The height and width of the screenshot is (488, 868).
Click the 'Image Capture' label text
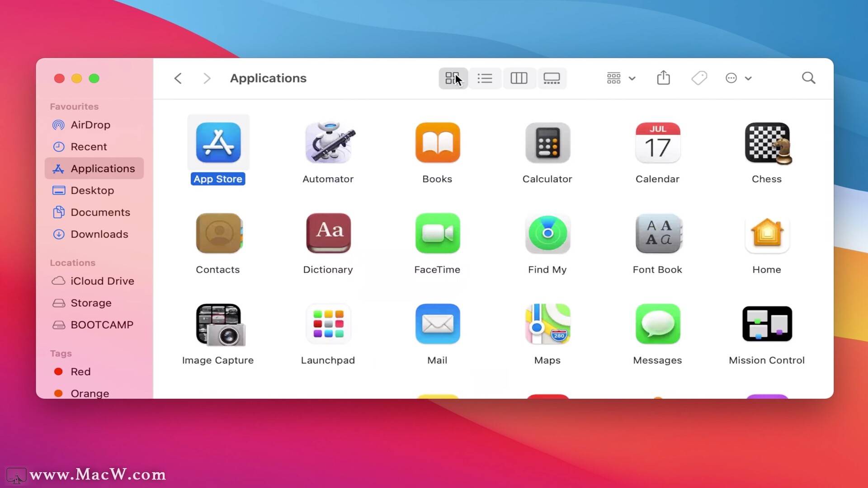218,361
